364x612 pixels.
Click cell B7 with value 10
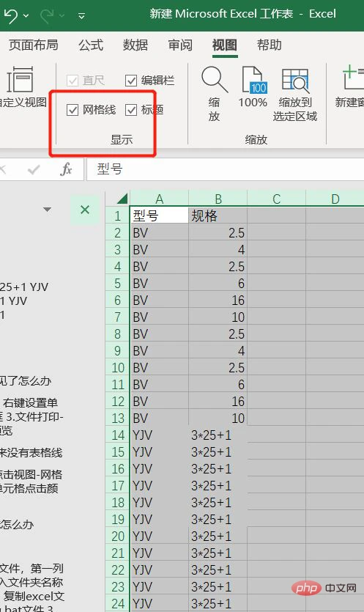[218, 317]
